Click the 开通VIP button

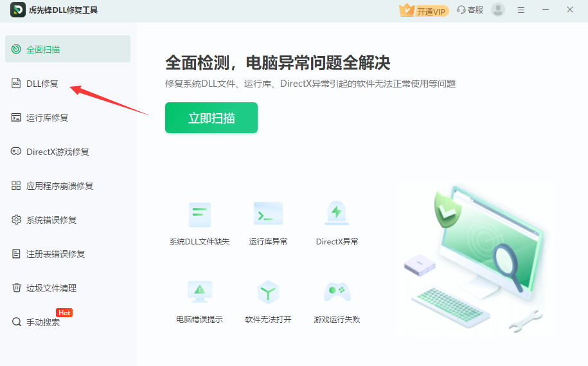[x=424, y=10]
